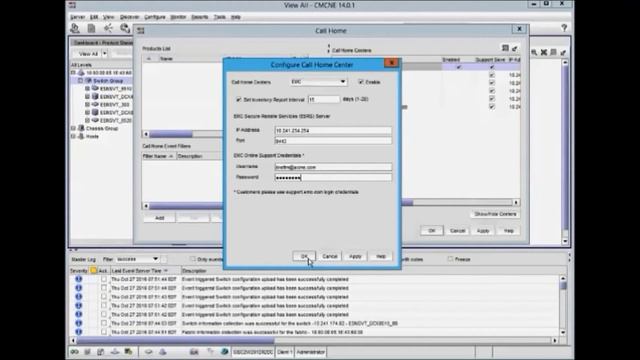The width and height of the screenshot is (640, 360).
Task: Click the Password input field
Action: (333, 178)
